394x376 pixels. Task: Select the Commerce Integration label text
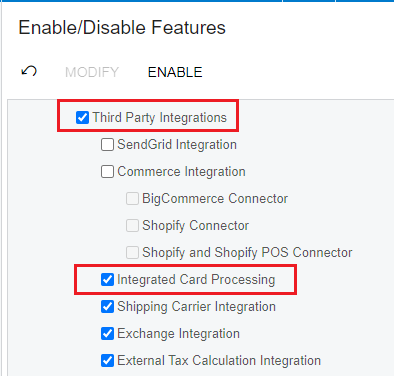coord(181,172)
